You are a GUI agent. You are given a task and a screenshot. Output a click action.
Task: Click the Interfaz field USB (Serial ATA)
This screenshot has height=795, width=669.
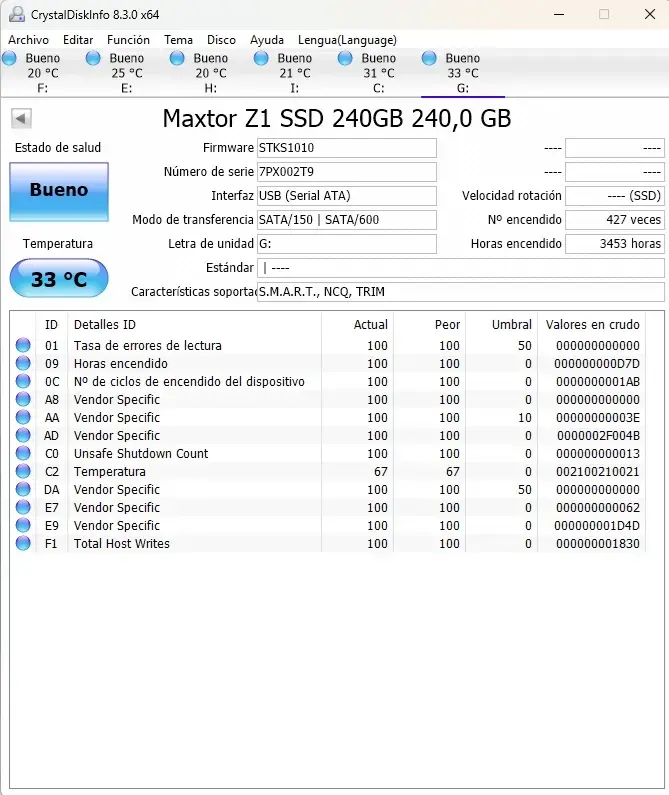(347, 196)
